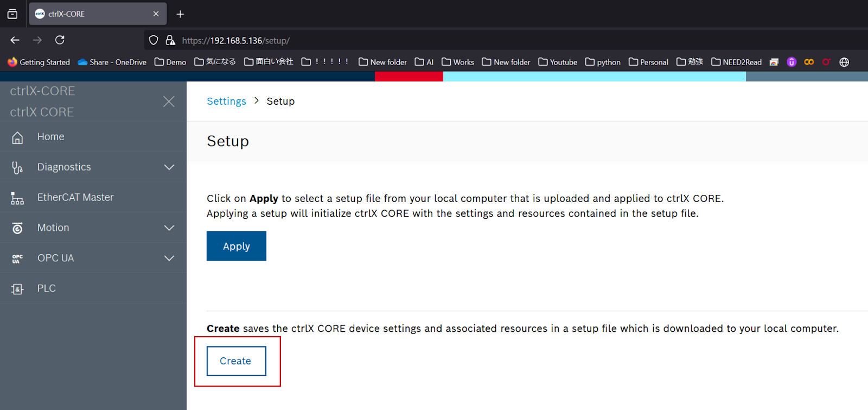Image resolution: width=868 pixels, height=410 pixels.
Task: Click the tab overview icon at top left
Action: pyautogui.click(x=12, y=14)
